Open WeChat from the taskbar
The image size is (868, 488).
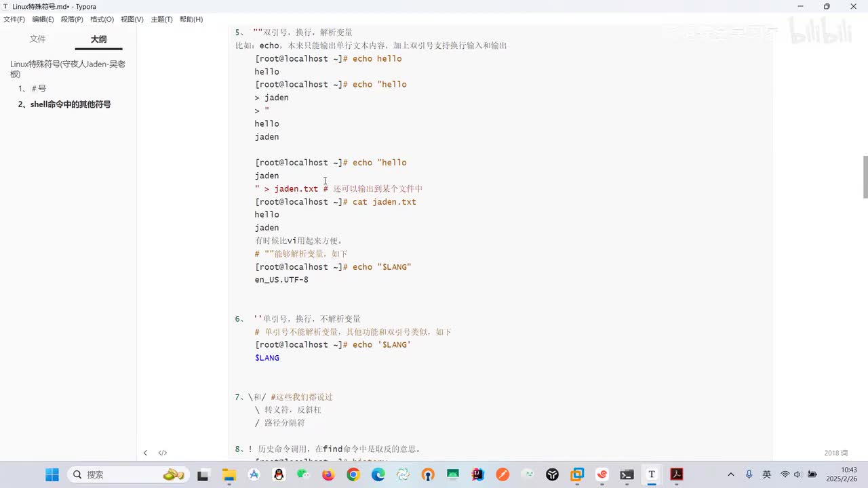click(303, 474)
